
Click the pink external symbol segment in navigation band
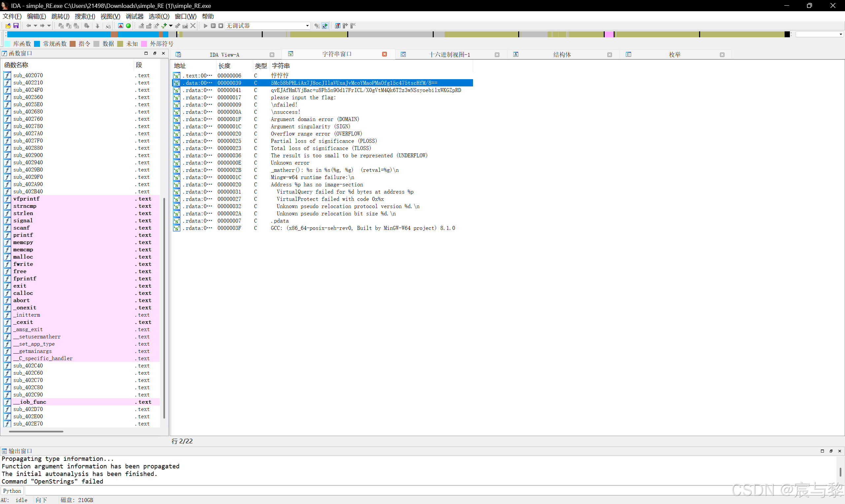(609, 34)
